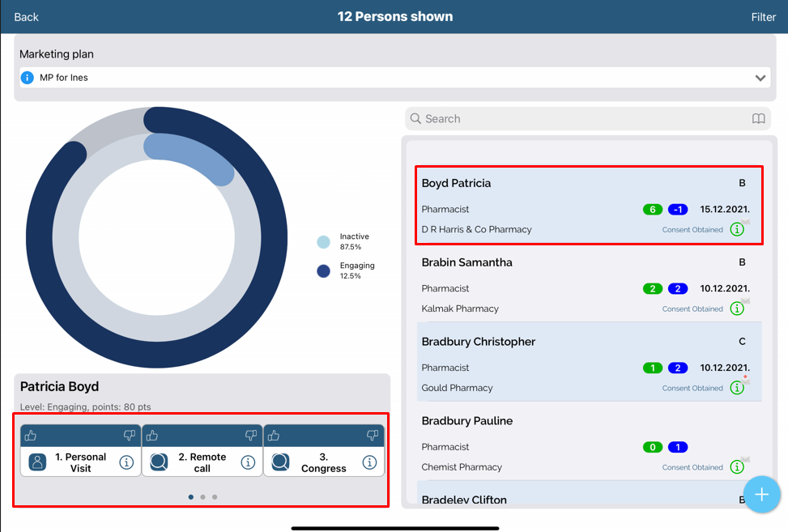
Task: Open consent info icon for Boyd Patricia
Action: tap(737, 229)
